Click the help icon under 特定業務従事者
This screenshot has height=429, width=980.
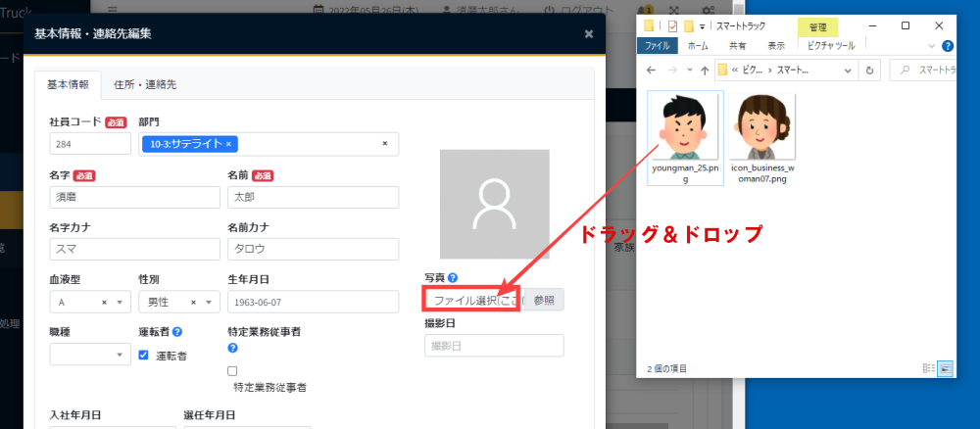(232, 348)
